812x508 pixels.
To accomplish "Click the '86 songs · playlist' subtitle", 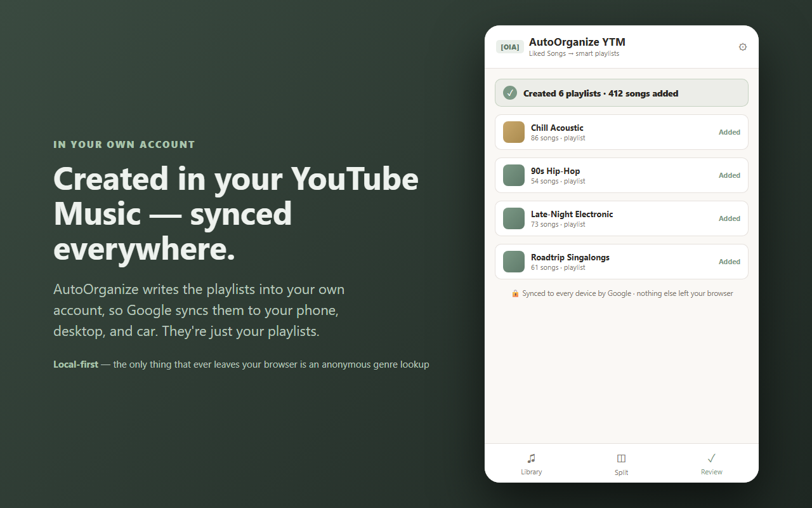I will 558,138.
